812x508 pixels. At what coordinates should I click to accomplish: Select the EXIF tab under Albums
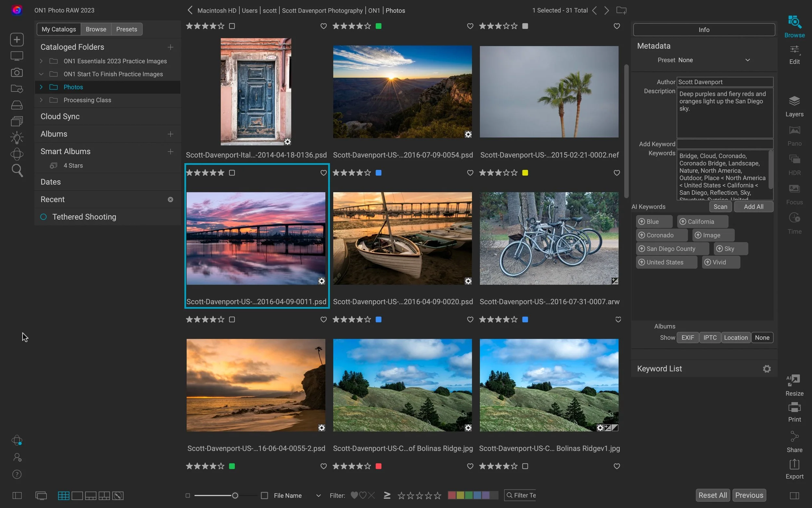pos(688,337)
